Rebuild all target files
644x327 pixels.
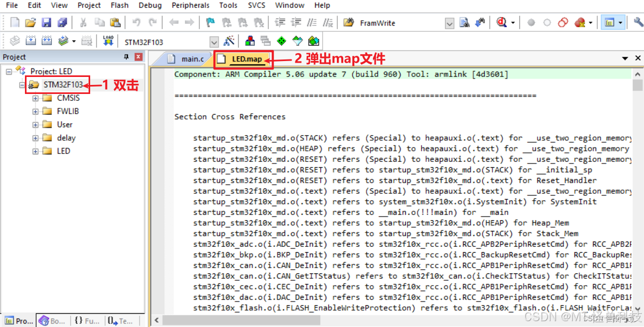(x=47, y=41)
